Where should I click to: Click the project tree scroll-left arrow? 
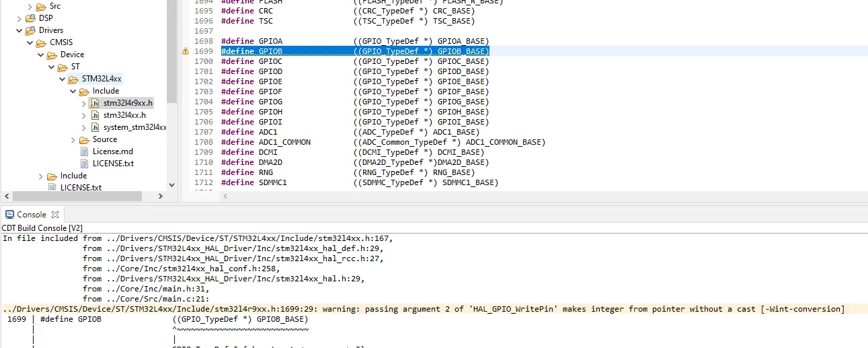point(6,196)
